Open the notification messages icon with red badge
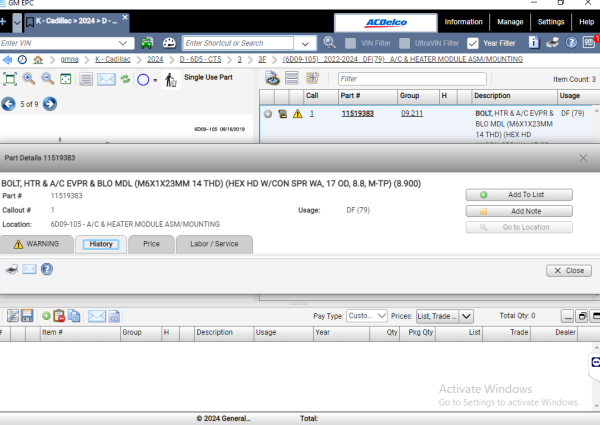Viewport: 600px width, 425px height. point(589,42)
